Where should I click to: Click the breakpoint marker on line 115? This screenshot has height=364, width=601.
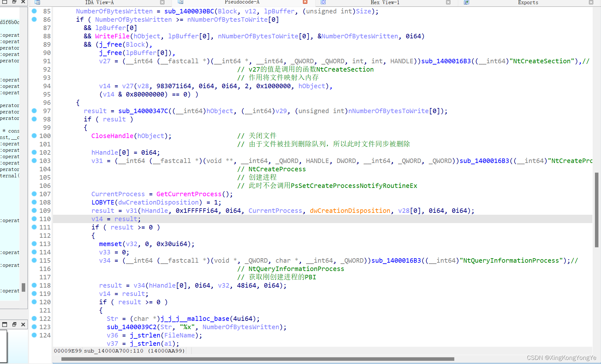pyautogui.click(x=34, y=260)
